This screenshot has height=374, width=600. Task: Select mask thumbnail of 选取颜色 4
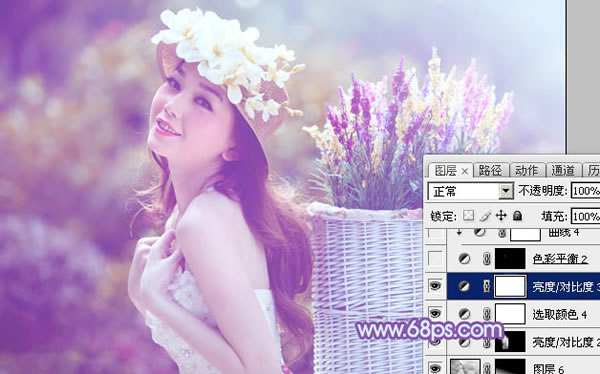[x=510, y=314]
